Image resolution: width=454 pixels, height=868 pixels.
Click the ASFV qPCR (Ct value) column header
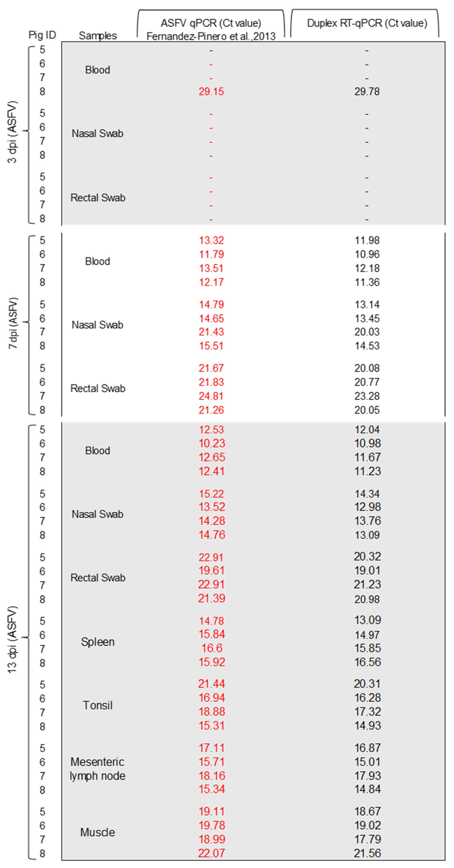[211, 23]
